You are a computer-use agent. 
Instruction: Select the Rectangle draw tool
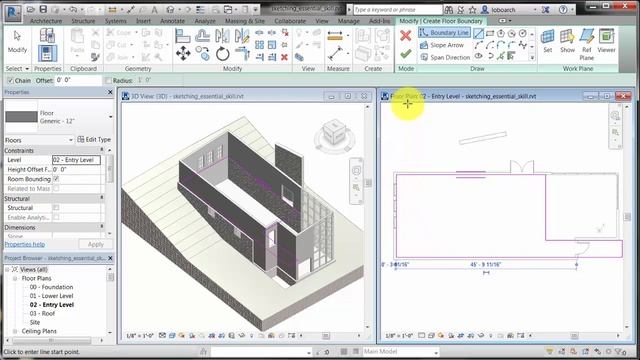tap(490, 33)
